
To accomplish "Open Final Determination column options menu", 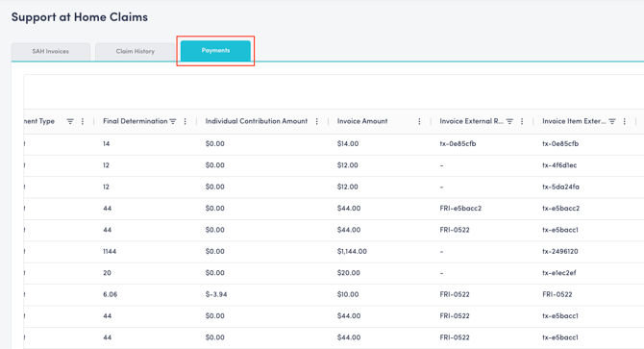I will click(186, 121).
